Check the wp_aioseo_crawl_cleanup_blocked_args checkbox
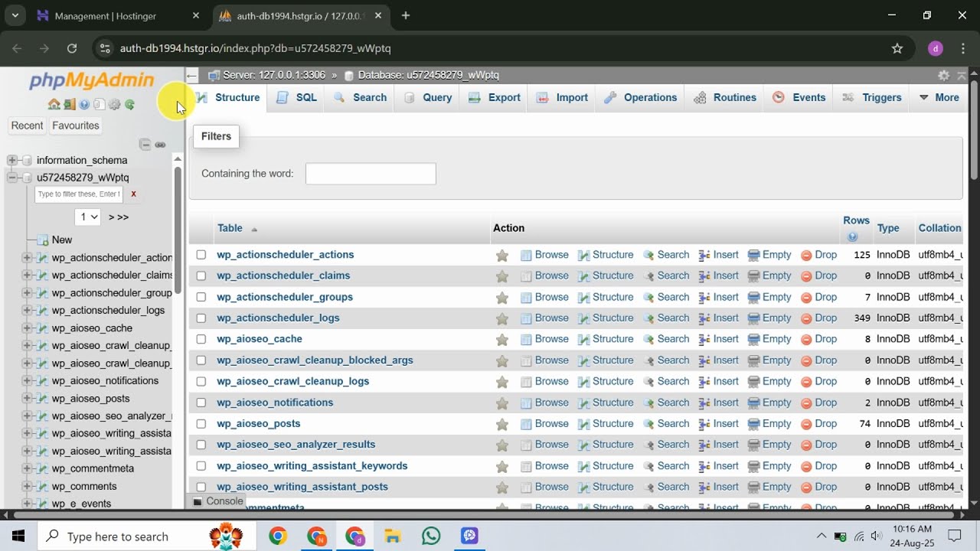The height and width of the screenshot is (551, 980). pos(201,360)
